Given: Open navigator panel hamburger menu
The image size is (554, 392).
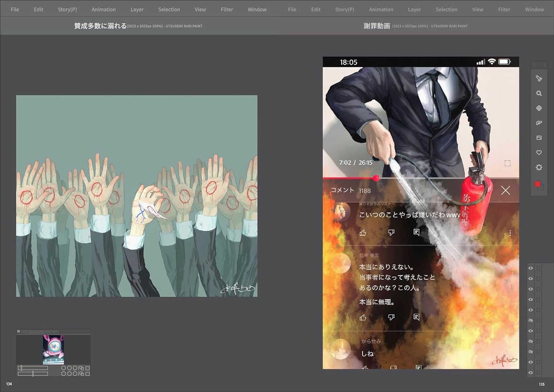Looking at the screenshot, I should 18,331.
